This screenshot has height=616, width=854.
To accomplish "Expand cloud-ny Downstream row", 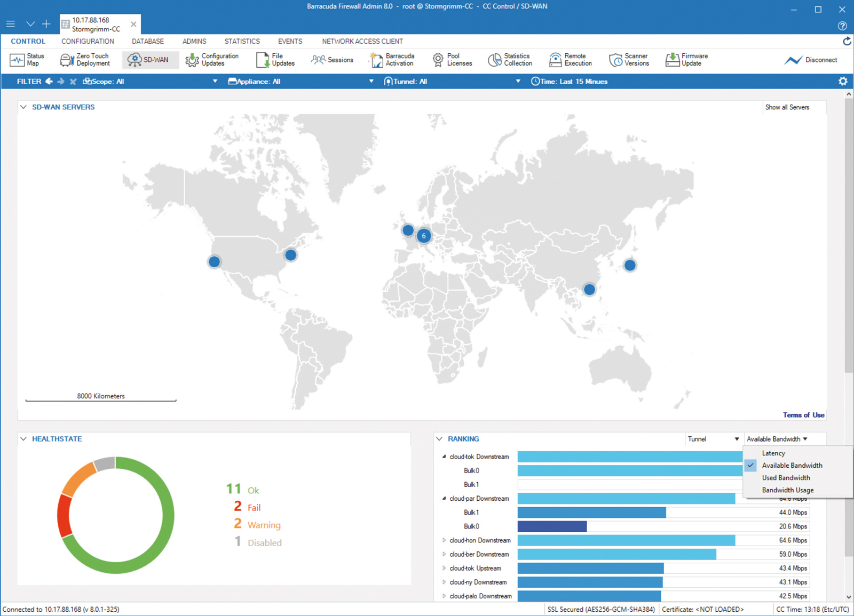I will pos(444,582).
